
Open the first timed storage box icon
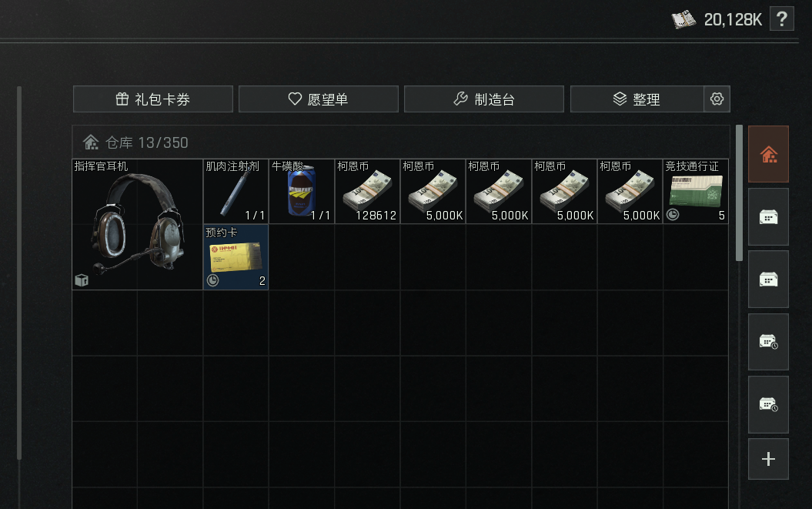[768, 342]
